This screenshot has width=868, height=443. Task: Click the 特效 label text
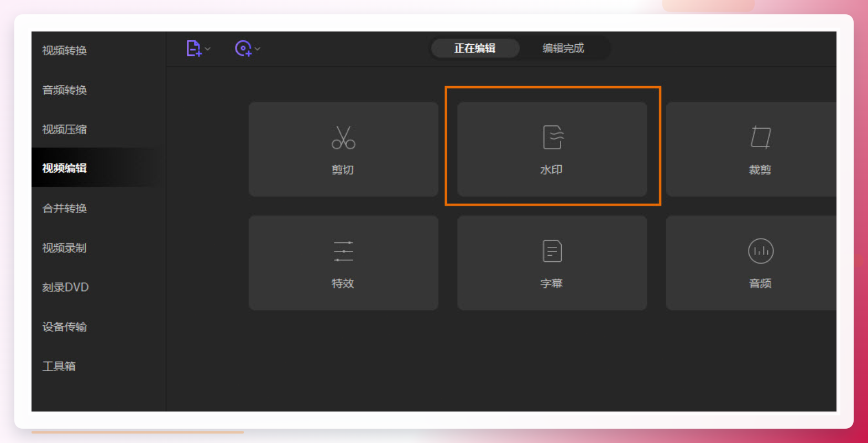tap(343, 283)
